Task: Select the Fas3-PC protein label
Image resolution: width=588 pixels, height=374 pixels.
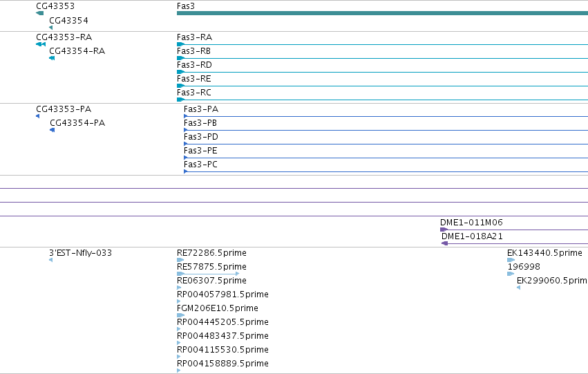Action: point(200,165)
